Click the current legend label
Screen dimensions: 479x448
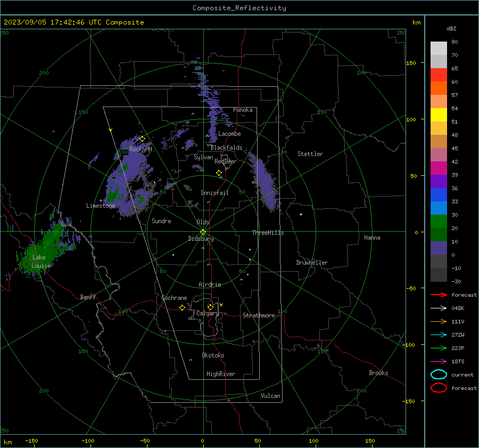463,375
